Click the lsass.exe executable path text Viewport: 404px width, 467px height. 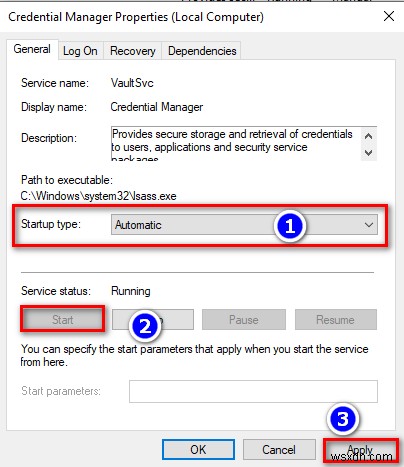click(99, 196)
